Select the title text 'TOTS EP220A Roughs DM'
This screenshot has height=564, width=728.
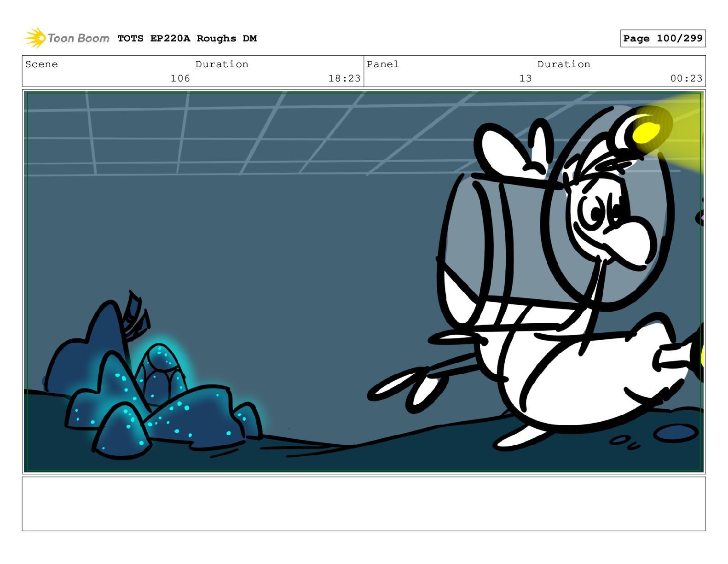[x=187, y=39]
